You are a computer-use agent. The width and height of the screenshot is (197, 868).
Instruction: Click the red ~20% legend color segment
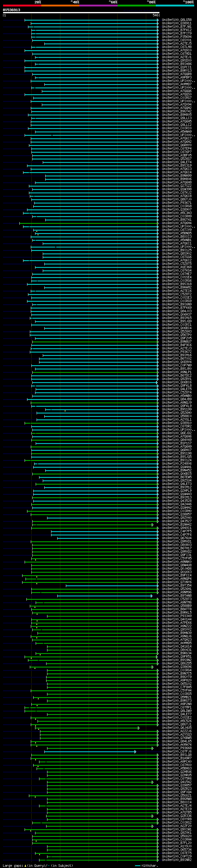coord(22,6)
